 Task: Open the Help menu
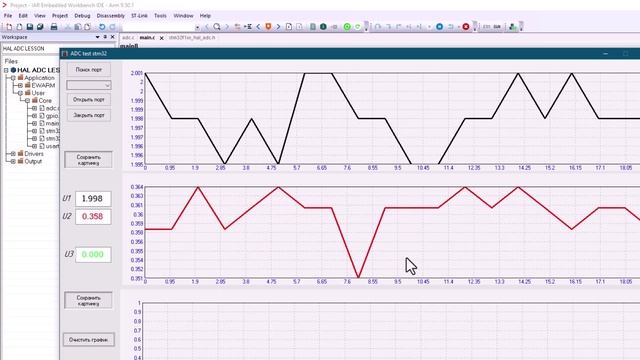205,16
